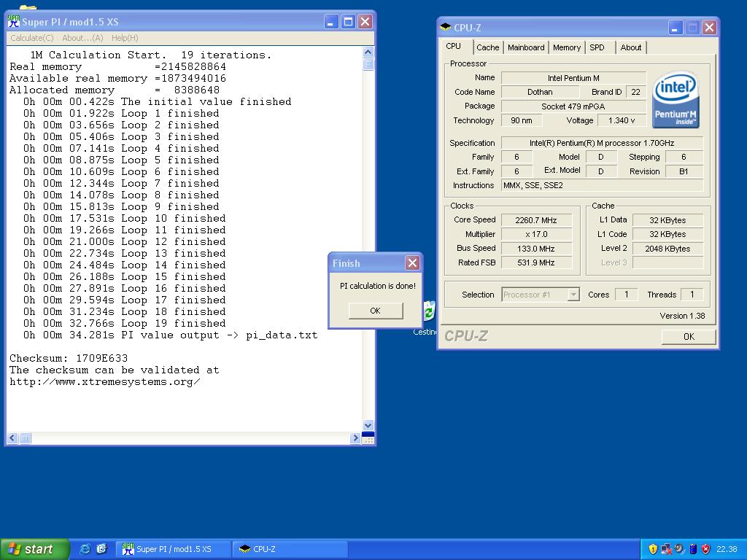Click the Super PI taskbar button
The width and height of the screenshot is (747, 560).
tap(174, 549)
